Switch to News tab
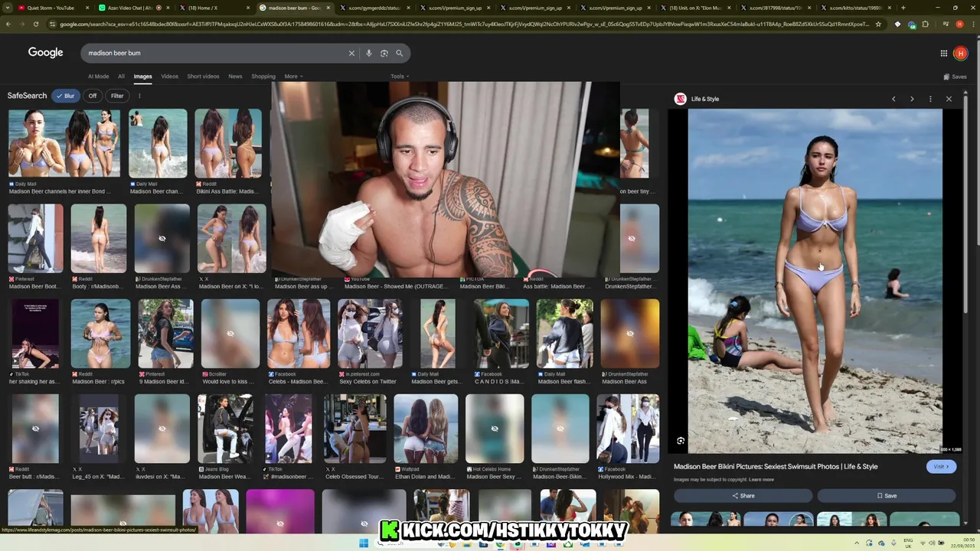 (235, 77)
